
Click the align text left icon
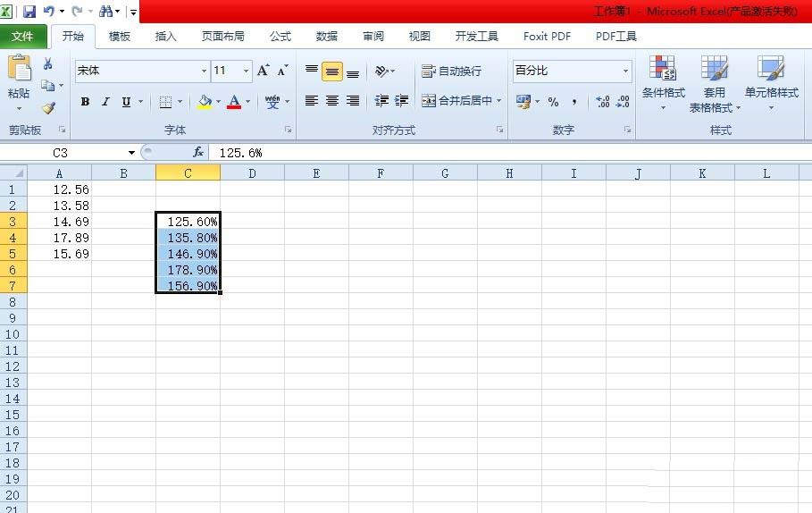tap(311, 100)
